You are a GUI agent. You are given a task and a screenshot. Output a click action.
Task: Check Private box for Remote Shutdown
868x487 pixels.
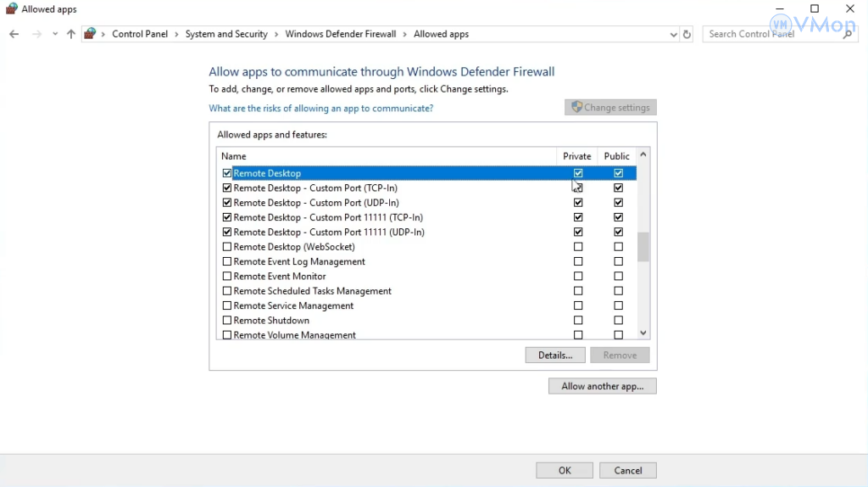pyautogui.click(x=578, y=321)
